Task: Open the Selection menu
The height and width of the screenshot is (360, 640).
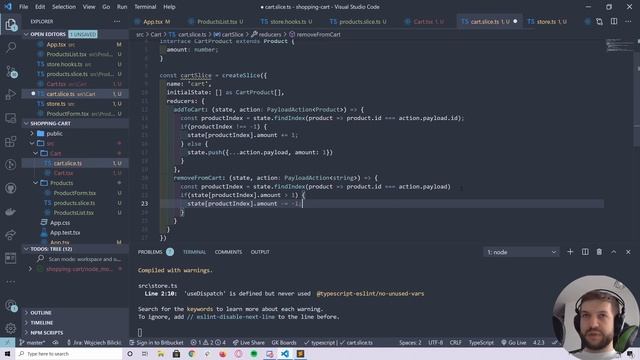Action: 64,7
